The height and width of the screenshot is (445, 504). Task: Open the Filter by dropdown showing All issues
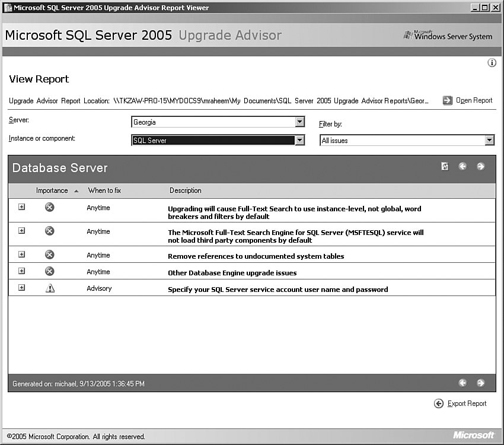point(489,141)
